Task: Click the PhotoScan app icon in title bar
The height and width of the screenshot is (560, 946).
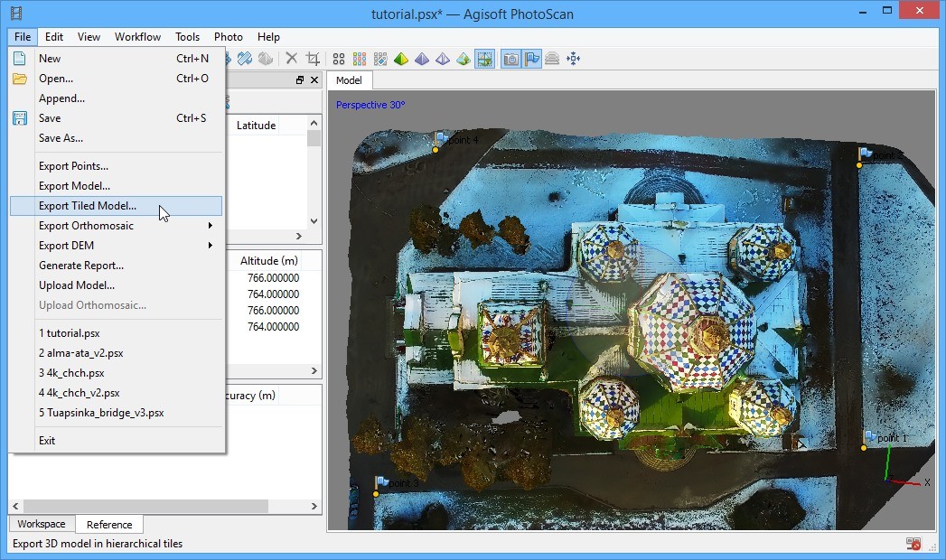Action: 16,13
